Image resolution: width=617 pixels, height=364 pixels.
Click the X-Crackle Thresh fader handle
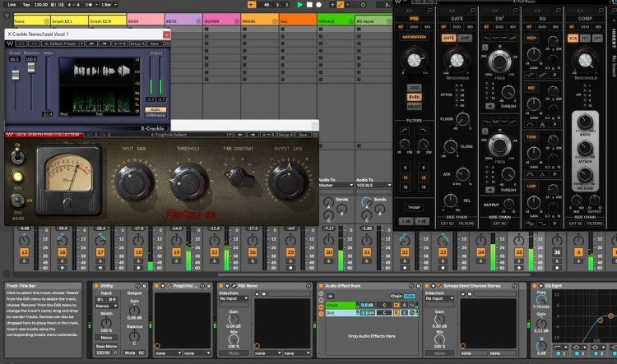[16, 74]
